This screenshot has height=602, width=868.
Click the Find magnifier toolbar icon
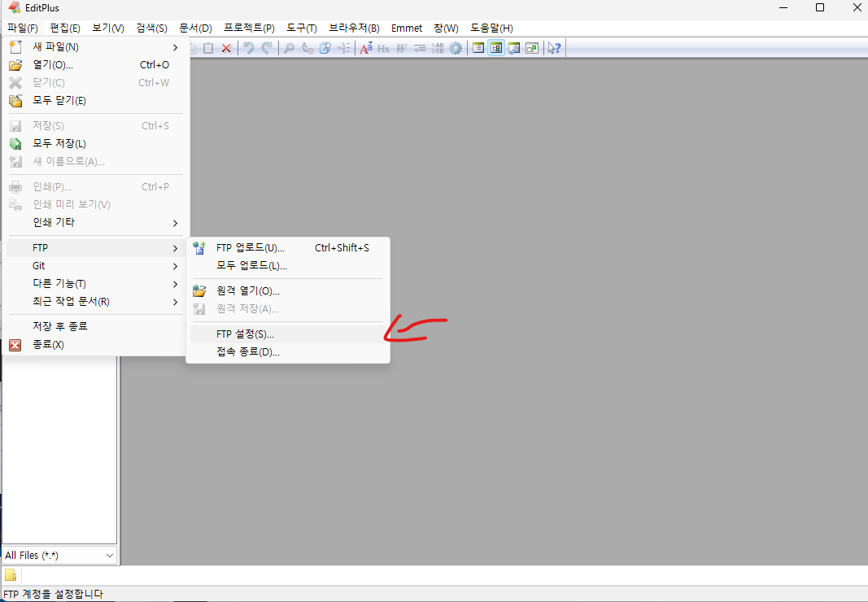(289, 48)
